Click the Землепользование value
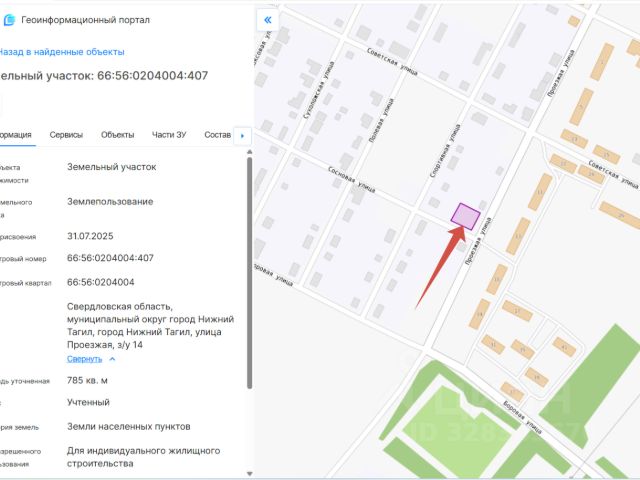Screen dimensions: 640x480 pyautogui.click(x=110, y=202)
